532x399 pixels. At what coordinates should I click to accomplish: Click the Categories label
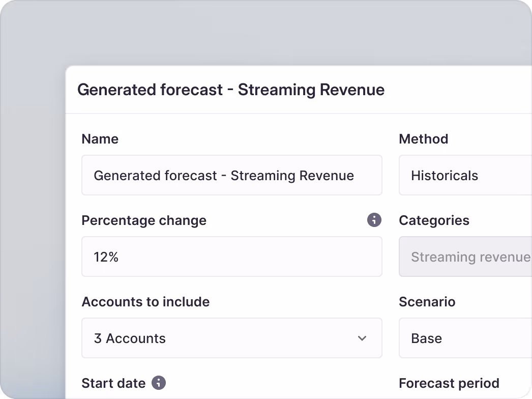[x=434, y=221]
